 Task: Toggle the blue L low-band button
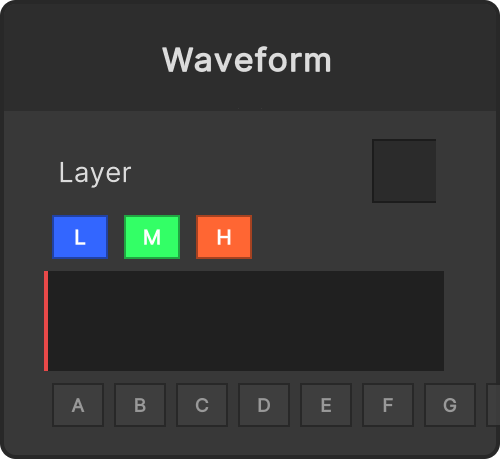[x=80, y=237]
